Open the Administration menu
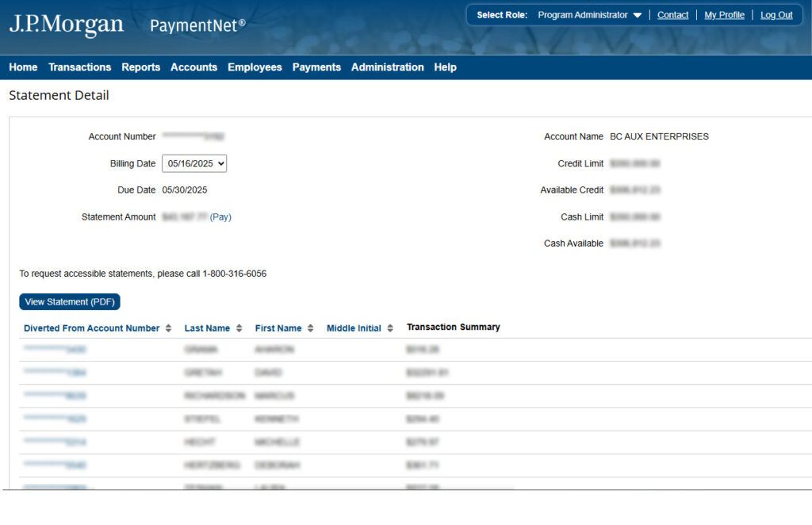Viewport: 812px width, 525px height. coord(387,67)
